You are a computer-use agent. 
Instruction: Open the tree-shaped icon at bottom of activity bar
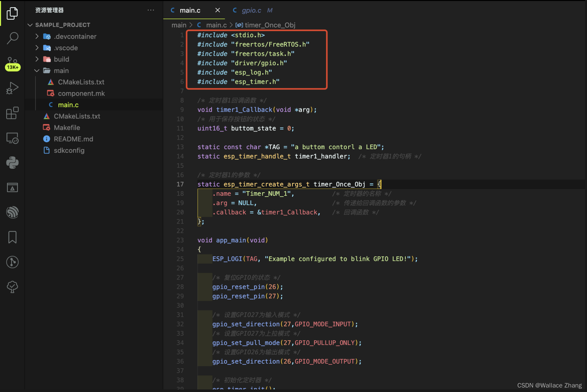click(x=12, y=287)
